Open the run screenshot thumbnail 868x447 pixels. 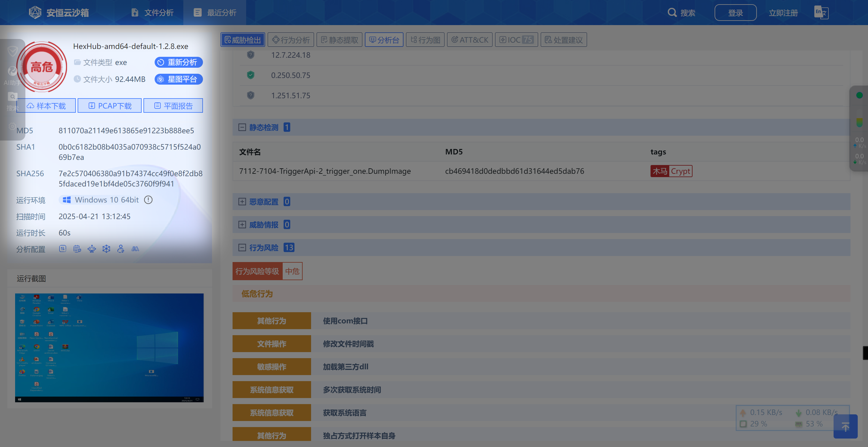[x=109, y=348]
